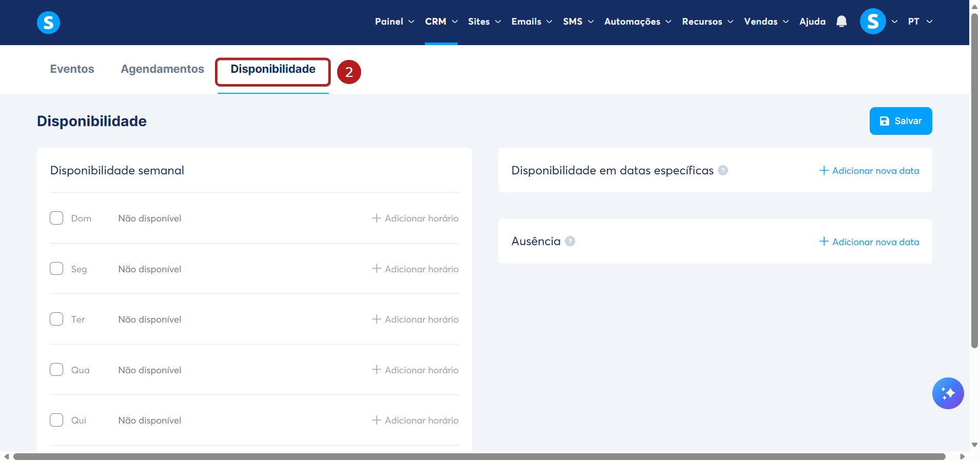980x462 pixels.
Task: Click Adicionar nova data under Ausência
Action: [x=869, y=242]
